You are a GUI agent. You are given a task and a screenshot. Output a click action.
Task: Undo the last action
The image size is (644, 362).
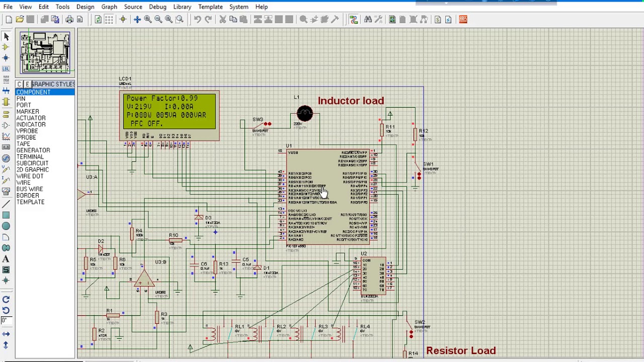198,20
